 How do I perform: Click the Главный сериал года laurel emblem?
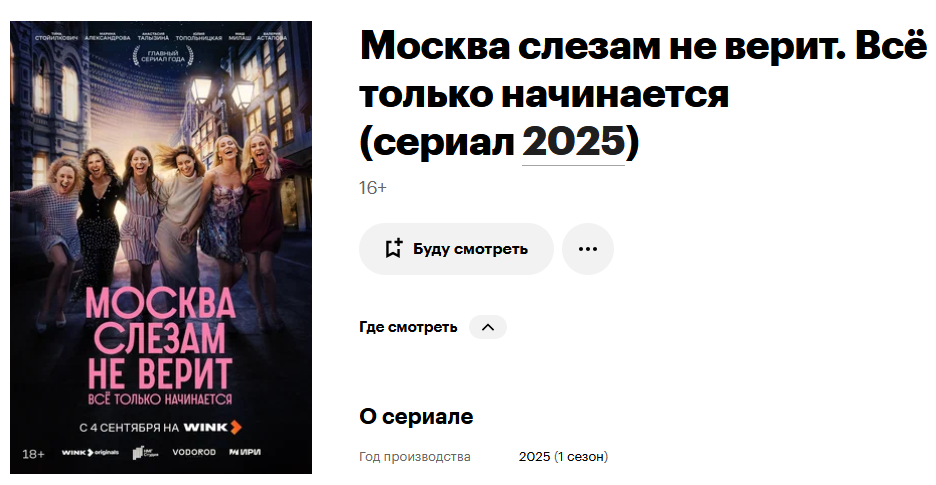(163, 57)
